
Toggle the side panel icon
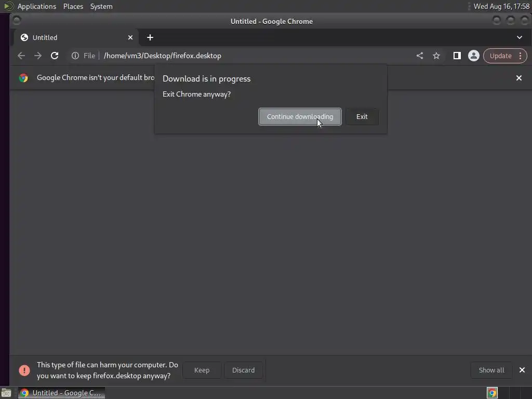(457, 56)
